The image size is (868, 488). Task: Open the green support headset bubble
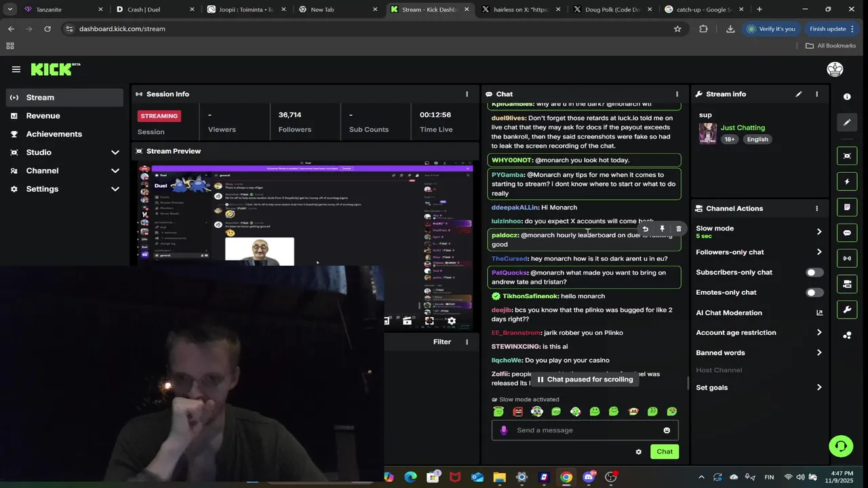841,446
